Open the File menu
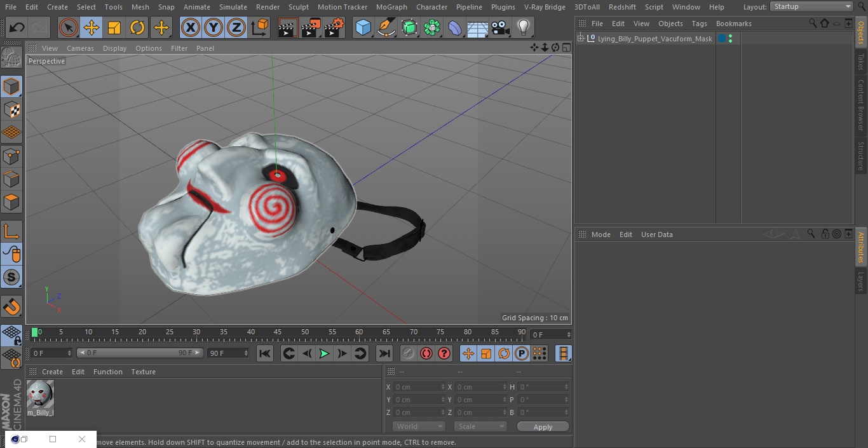868x448 pixels. point(11,7)
